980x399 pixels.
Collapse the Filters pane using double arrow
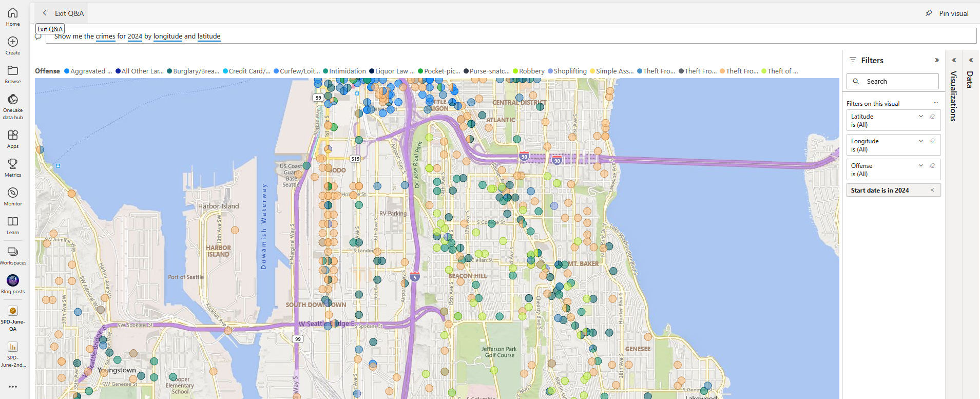pos(937,60)
